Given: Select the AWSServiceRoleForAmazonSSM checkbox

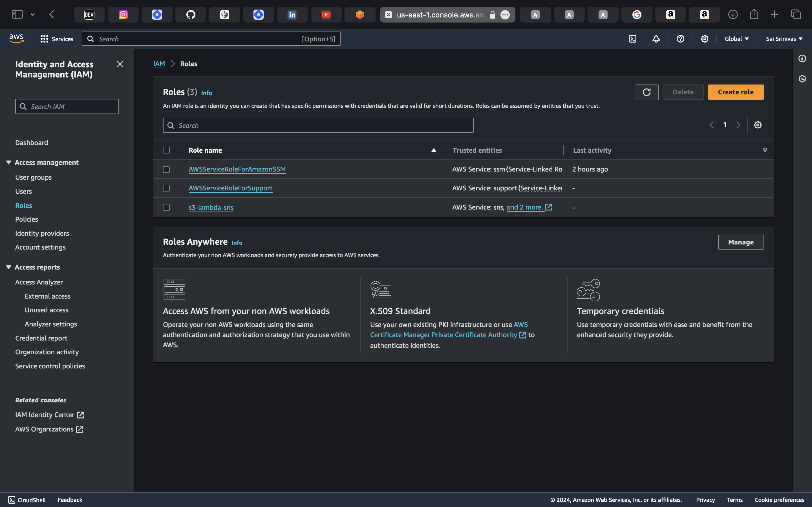Looking at the screenshot, I should point(166,169).
